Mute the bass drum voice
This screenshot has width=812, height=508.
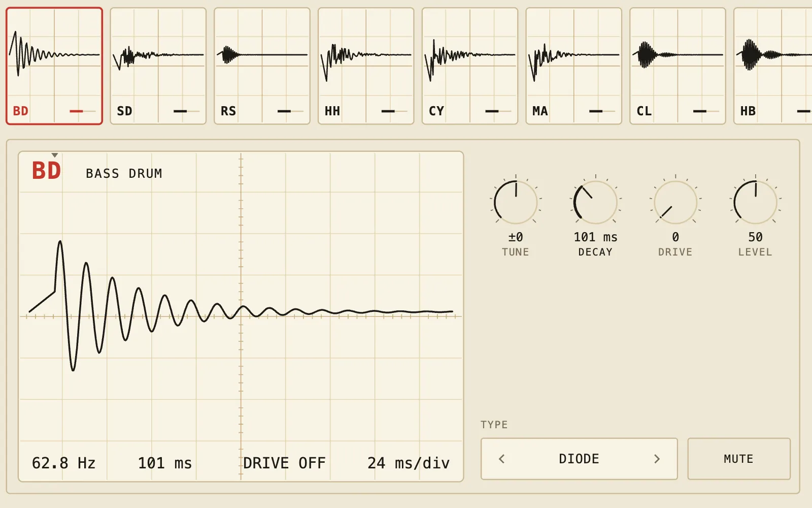pos(739,459)
